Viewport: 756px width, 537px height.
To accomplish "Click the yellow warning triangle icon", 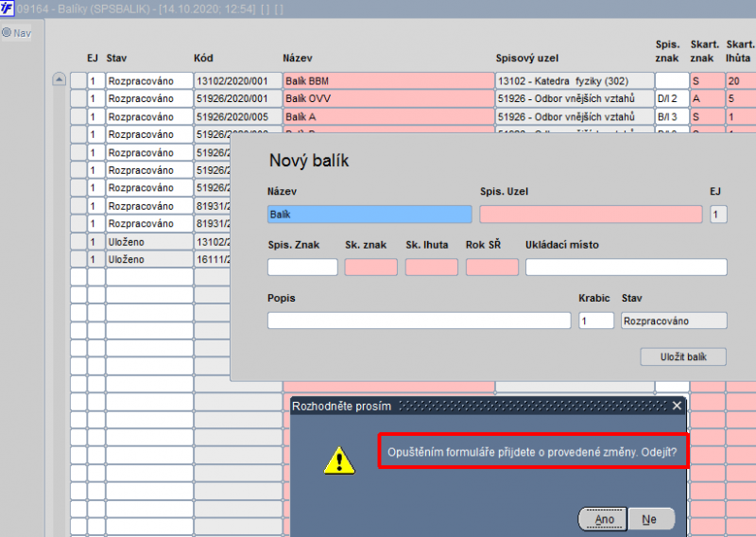I will click(339, 460).
